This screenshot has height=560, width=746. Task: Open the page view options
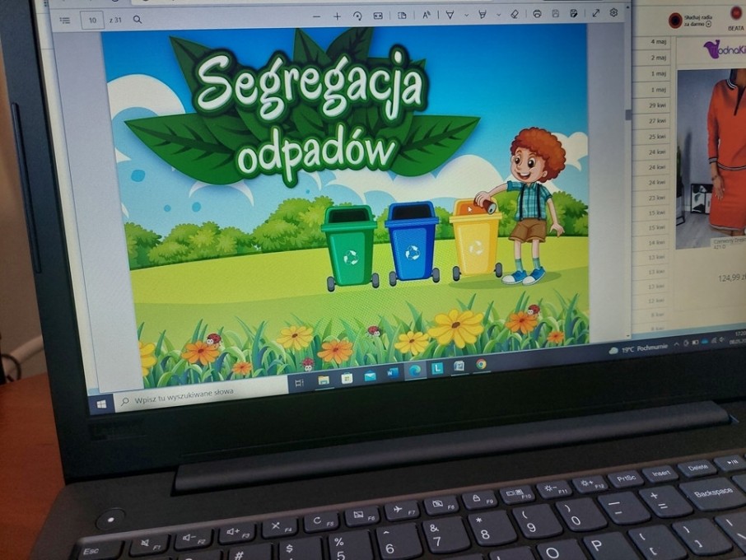click(x=402, y=16)
